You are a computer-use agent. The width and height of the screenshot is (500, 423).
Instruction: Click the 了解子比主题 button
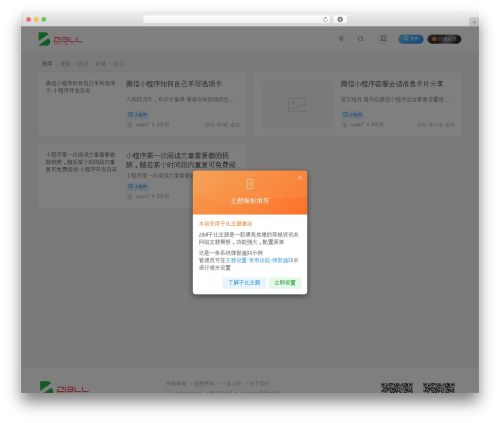click(x=244, y=283)
